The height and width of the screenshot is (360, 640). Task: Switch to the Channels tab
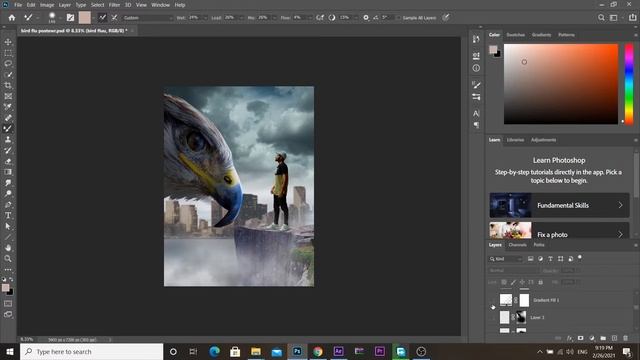[518, 245]
